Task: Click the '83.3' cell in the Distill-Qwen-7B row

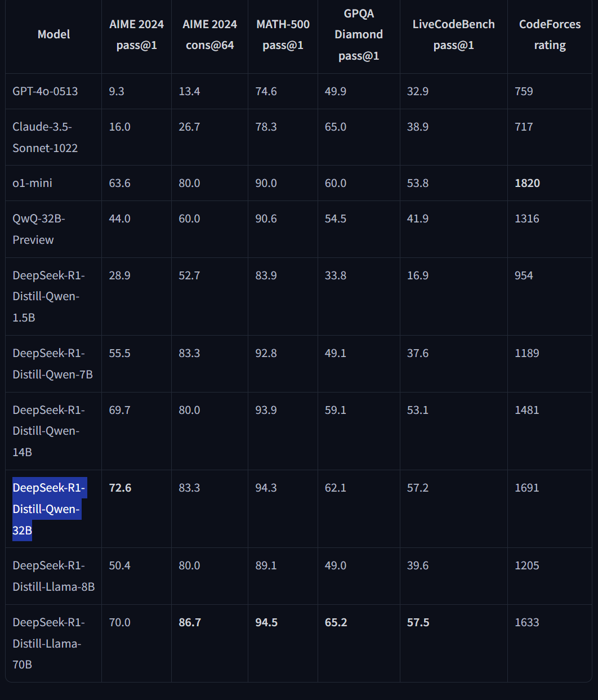Action: click(x=189, y=353)
